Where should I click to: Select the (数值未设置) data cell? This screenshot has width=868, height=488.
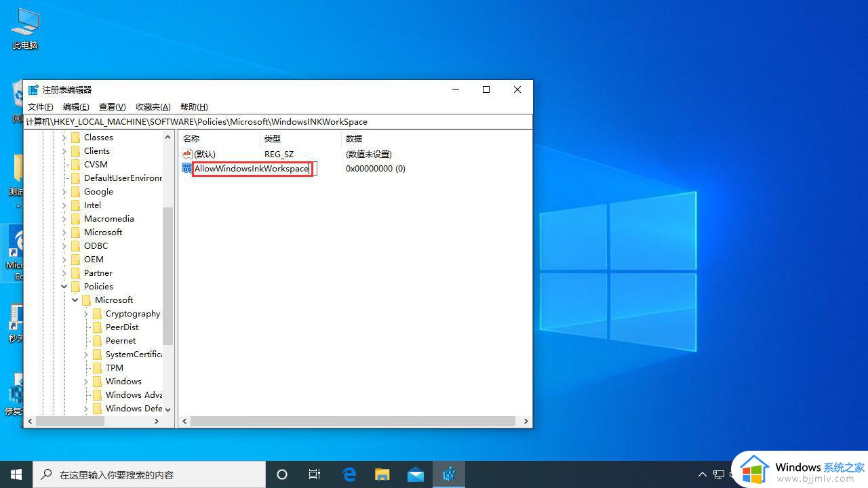369,155
